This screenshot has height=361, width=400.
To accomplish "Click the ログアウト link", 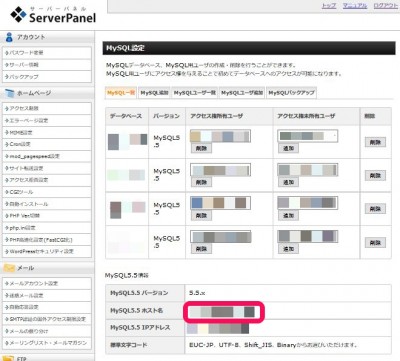I will (385, 6).
